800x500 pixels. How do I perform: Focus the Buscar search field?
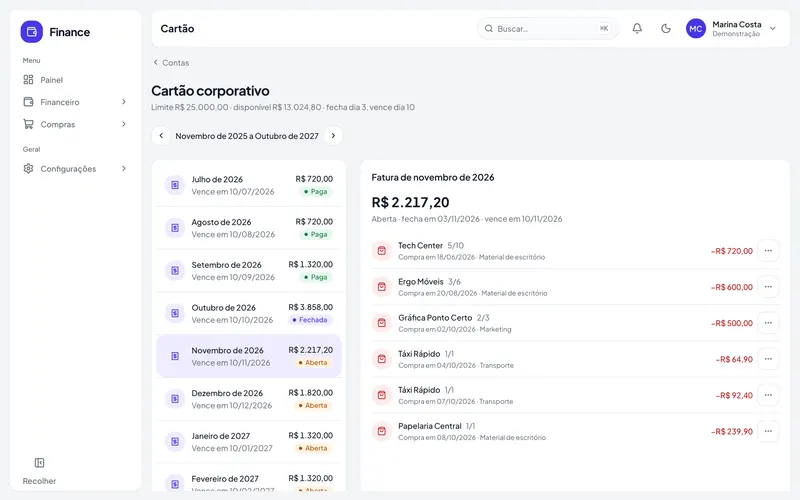[x=548, y=29]
